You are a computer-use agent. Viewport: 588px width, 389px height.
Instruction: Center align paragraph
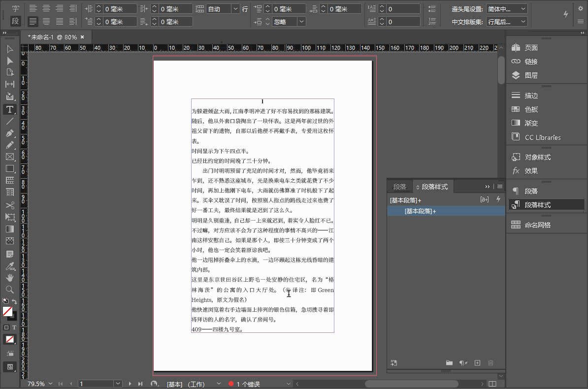point(46,9)
